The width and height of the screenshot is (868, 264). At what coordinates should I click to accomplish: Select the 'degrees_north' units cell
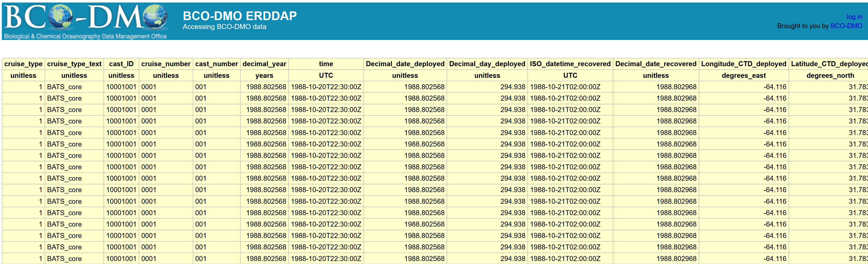pyautogui.click(x=829, y=76)
